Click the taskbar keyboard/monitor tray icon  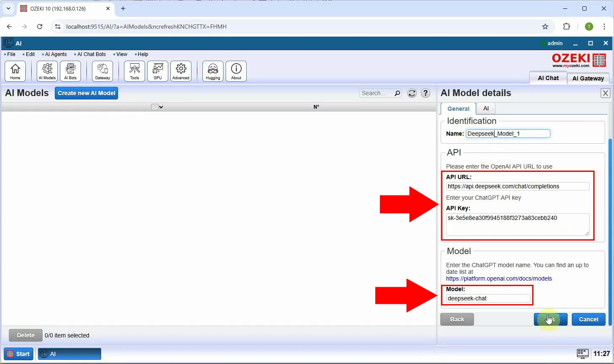point(583,353)
